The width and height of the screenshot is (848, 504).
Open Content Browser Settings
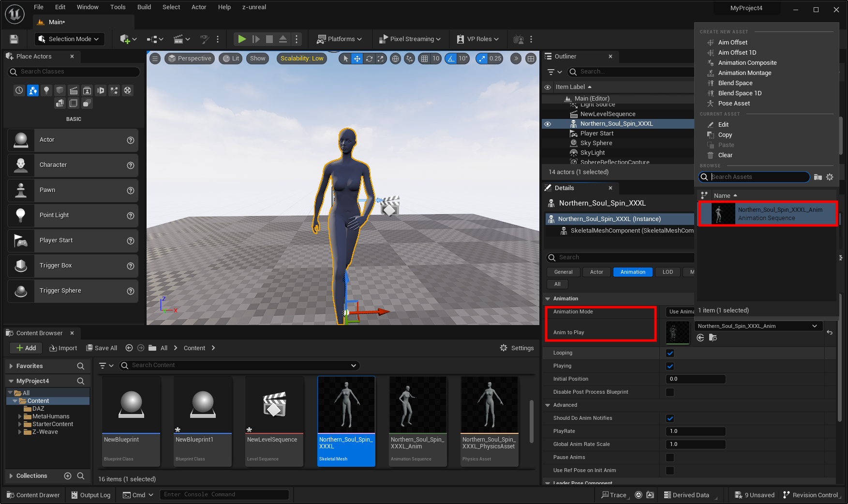tap(517, 348)
